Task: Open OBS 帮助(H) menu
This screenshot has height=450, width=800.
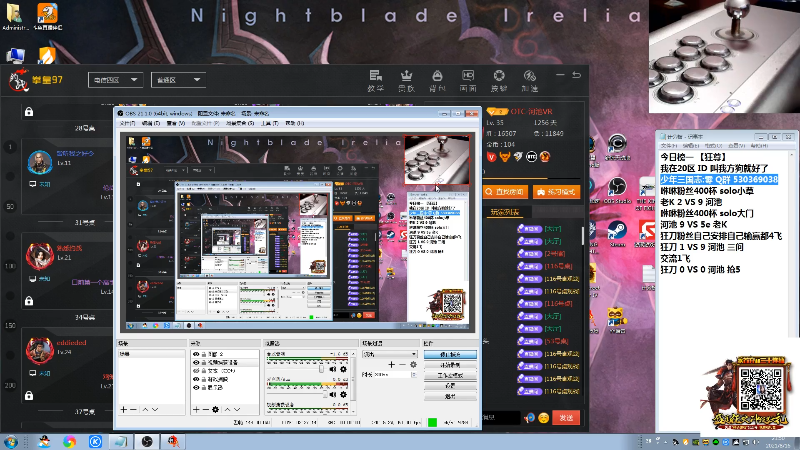Action: click(294, 123)
